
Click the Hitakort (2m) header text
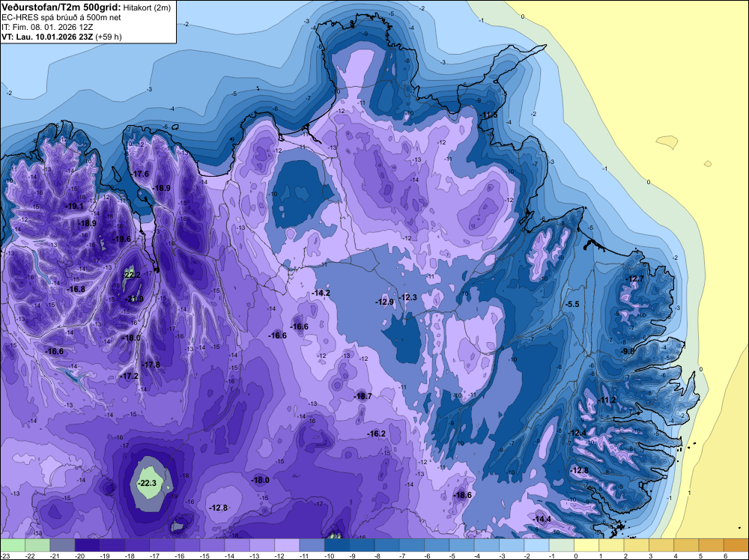pos(147,7)
